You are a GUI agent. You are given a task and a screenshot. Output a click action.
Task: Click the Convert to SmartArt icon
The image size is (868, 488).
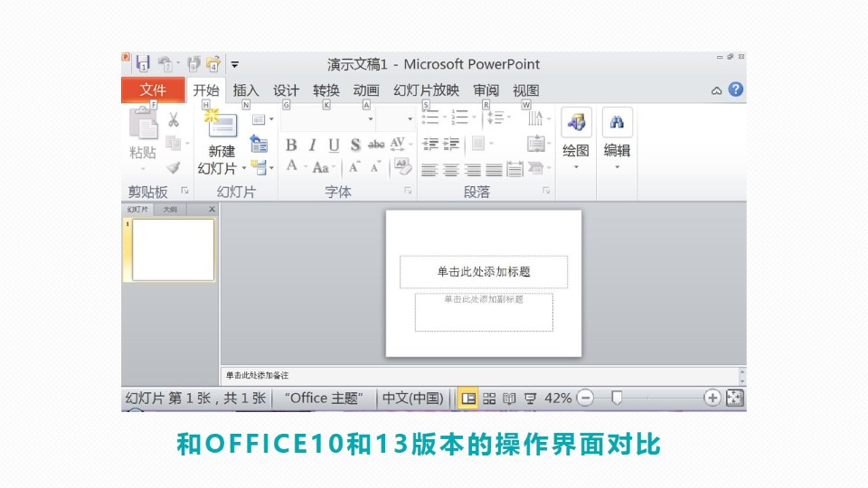tap(536, 168)
